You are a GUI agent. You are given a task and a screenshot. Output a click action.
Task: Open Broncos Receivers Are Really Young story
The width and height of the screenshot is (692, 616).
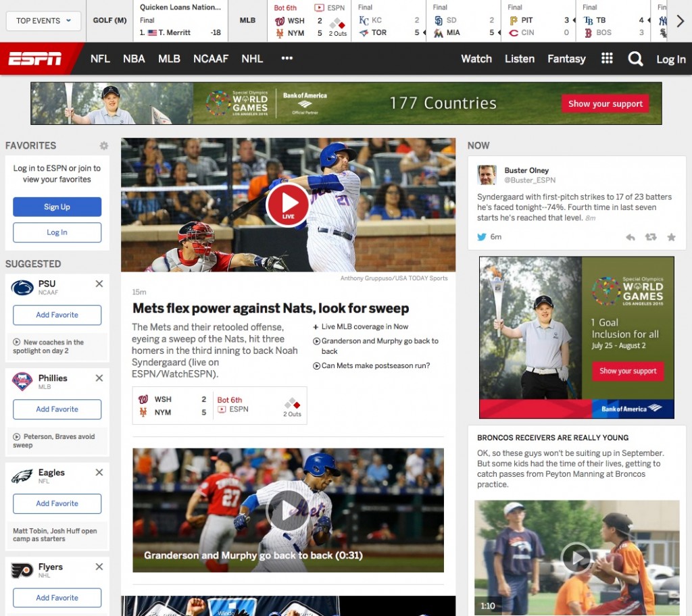553,438
